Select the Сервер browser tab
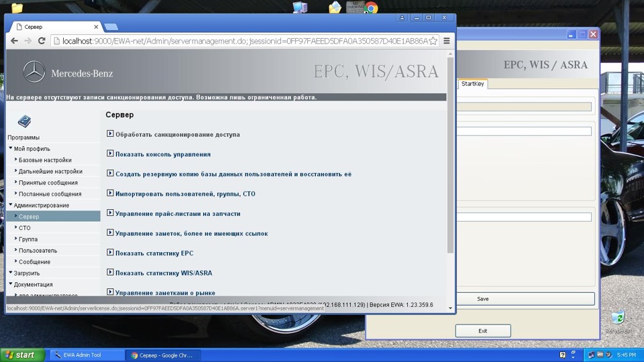 pos(56,27)
